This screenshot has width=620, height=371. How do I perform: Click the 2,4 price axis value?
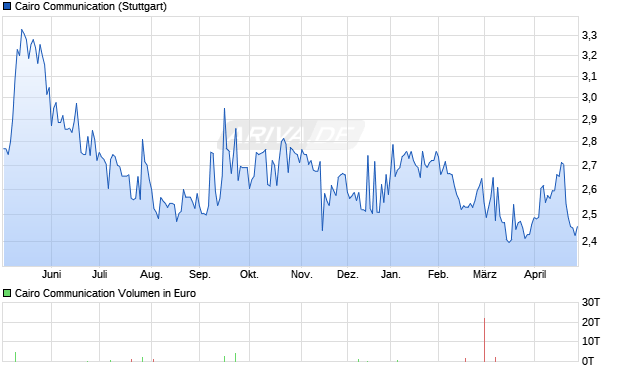589,240
